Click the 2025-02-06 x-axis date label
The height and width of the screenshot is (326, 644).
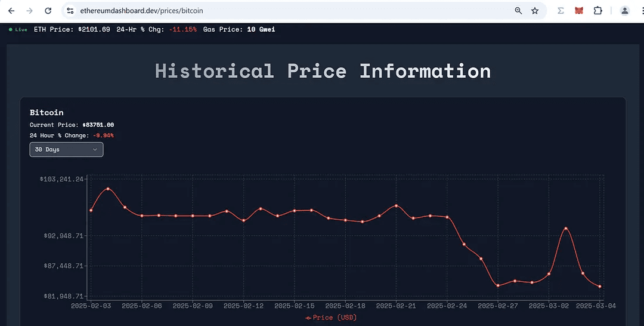[142, 306]
